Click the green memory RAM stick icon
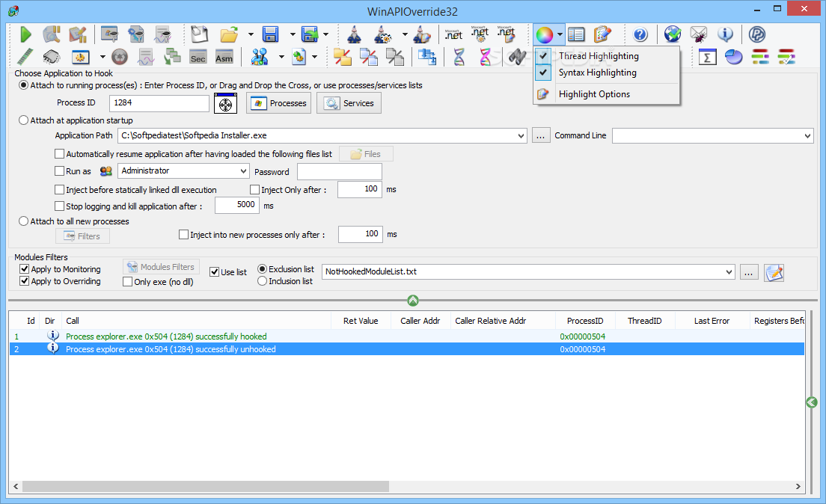The width and height of the screenshot is (826, 504). pos(25,57)
